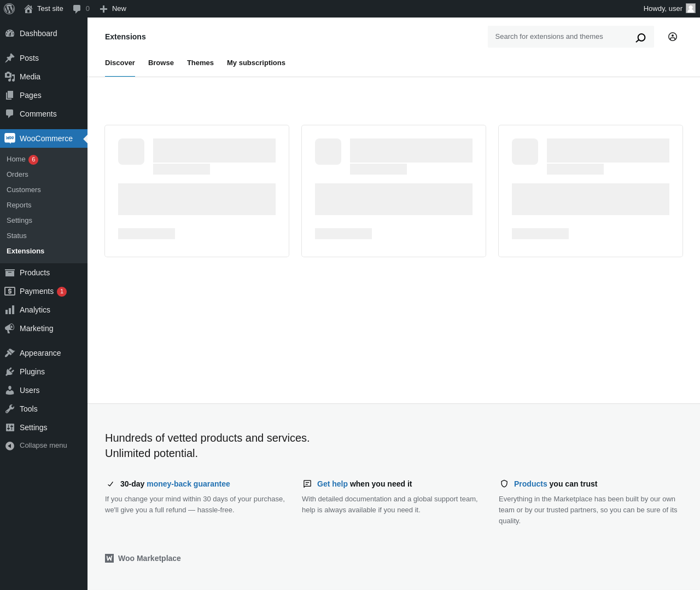This screenshot has width=700, height=590.
Task: Click the Woo Marketplace footer text
Action: click(x=149, y=558)
